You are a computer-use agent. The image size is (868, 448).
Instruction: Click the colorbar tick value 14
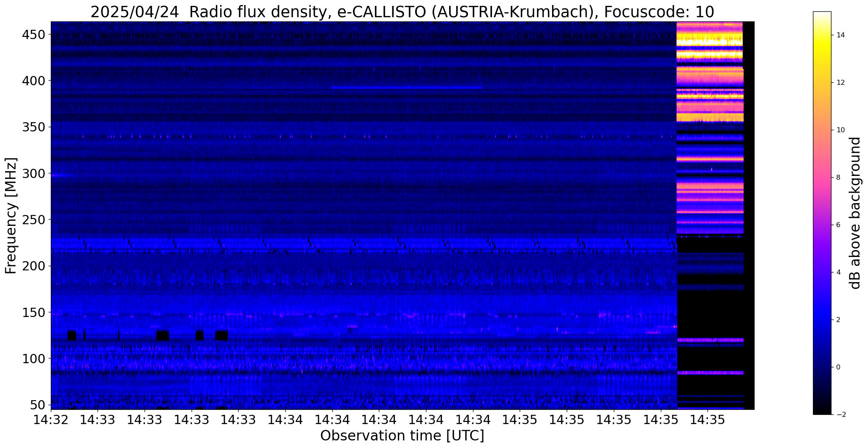coord(841,35)
